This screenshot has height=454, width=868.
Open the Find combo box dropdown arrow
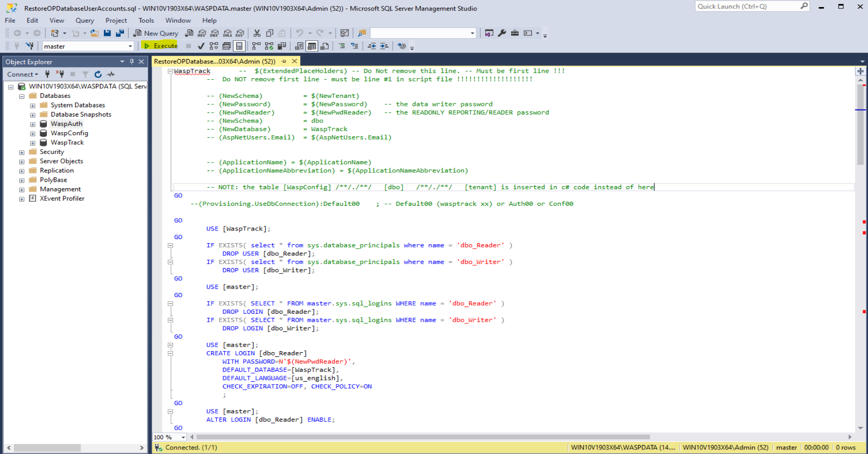point(472,33)
